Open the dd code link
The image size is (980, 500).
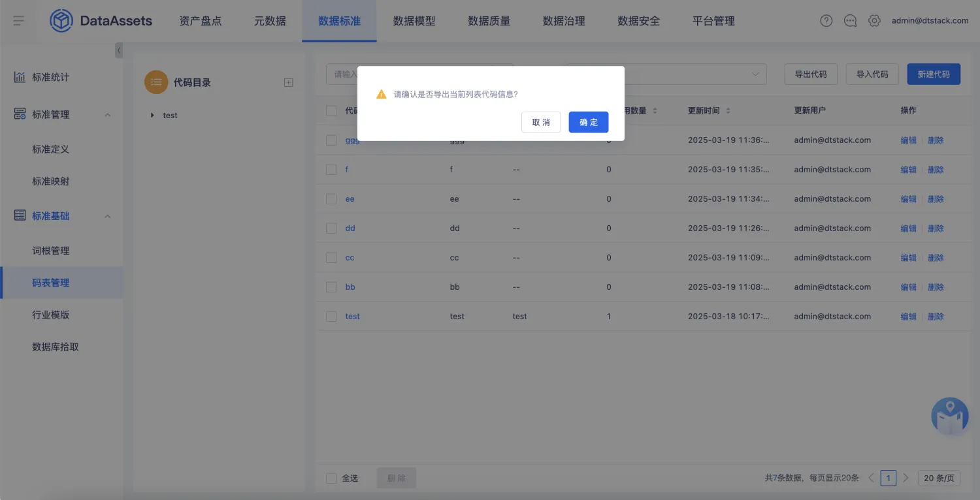click(x=350, y=228)
